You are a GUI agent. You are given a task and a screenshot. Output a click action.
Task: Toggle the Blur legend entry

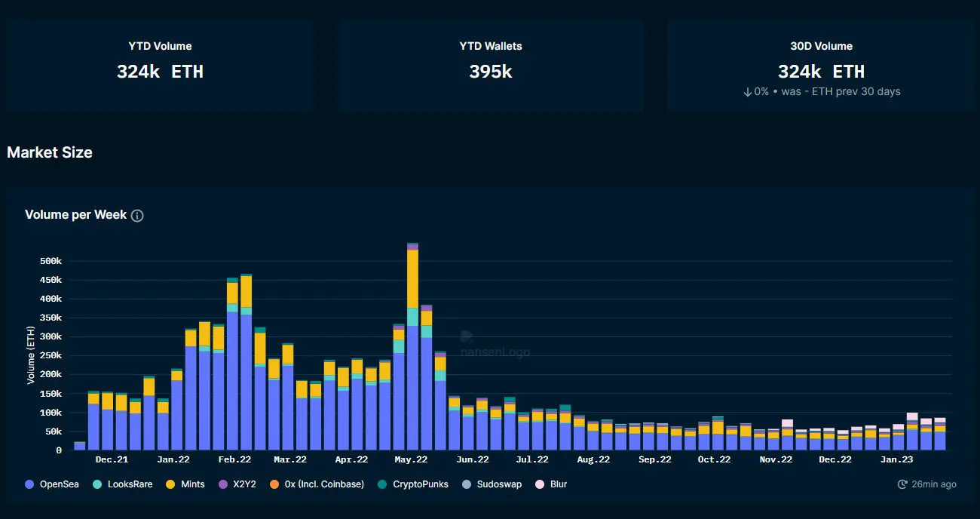pyautogui.click(x=551, y=484)
